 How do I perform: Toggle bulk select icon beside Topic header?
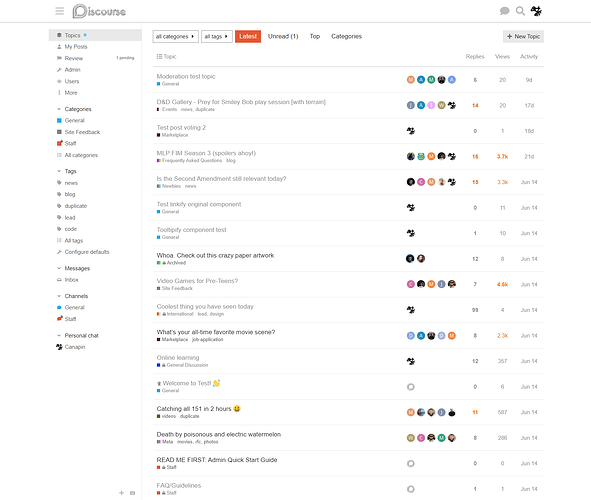pyautogui.click(x=159, y=57)
